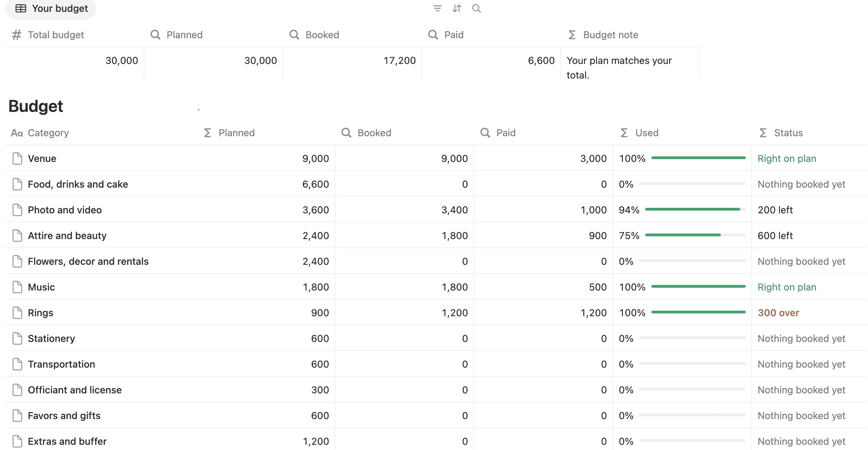
Task: Click the sort arrows icon
Action: pyautogui.click(x=457, y=8)
